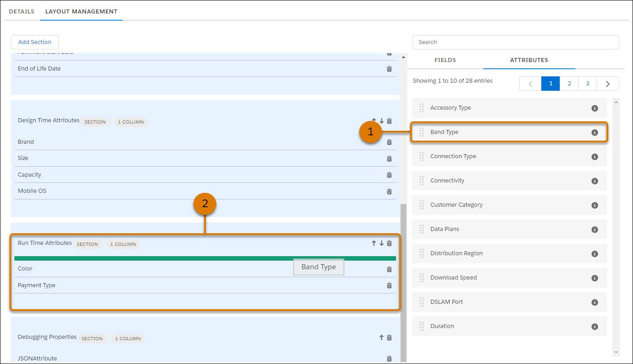This screenshot has width=633, height=364.
Task: Click the Design Time Attributes section title
Action: pos(49,120)
